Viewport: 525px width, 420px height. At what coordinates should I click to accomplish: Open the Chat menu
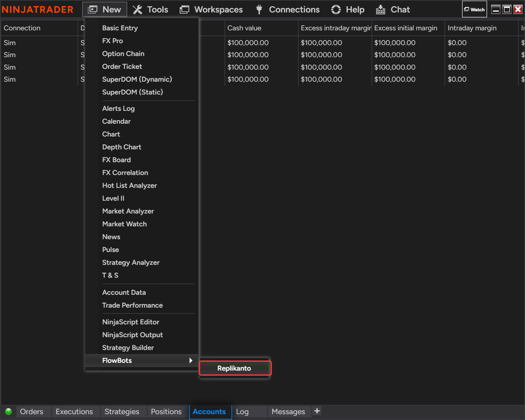click(x=400, y=10)
